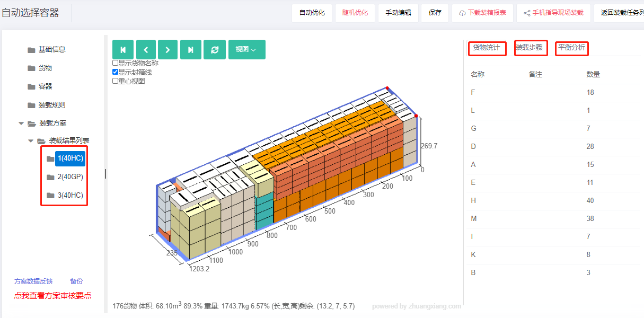Open 点我查看方案审核要点 link
The width and height of the screenshot is (644, 318).
tap(52, 296)
